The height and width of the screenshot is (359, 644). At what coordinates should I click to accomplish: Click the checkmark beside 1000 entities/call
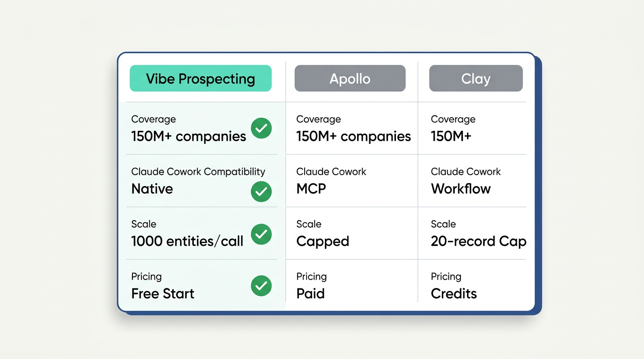tap(261, 234)
